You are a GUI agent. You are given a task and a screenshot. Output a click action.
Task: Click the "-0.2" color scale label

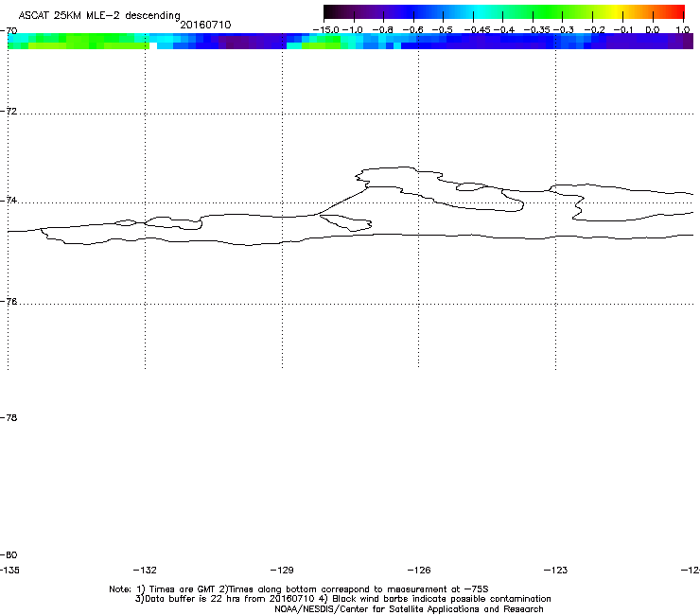pyautogui.click(x=595, y=30)
